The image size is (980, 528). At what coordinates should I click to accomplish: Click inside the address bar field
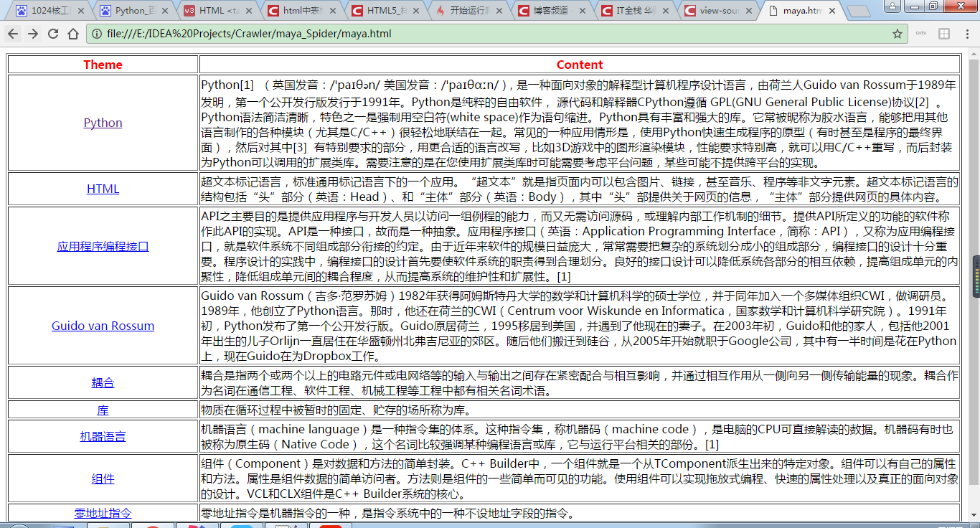(x=359, y=33)
